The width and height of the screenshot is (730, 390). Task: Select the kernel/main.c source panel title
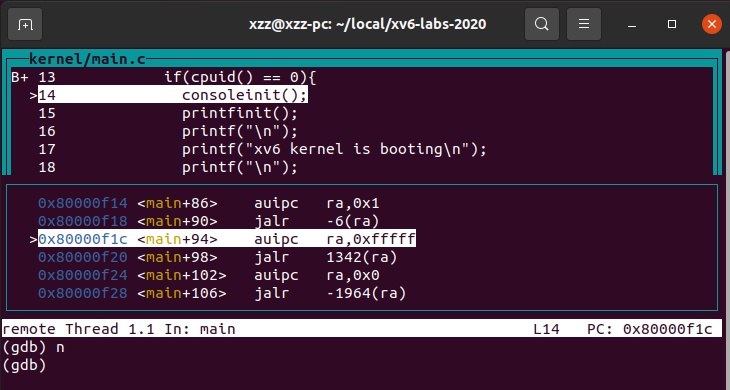tap(88, 59)
